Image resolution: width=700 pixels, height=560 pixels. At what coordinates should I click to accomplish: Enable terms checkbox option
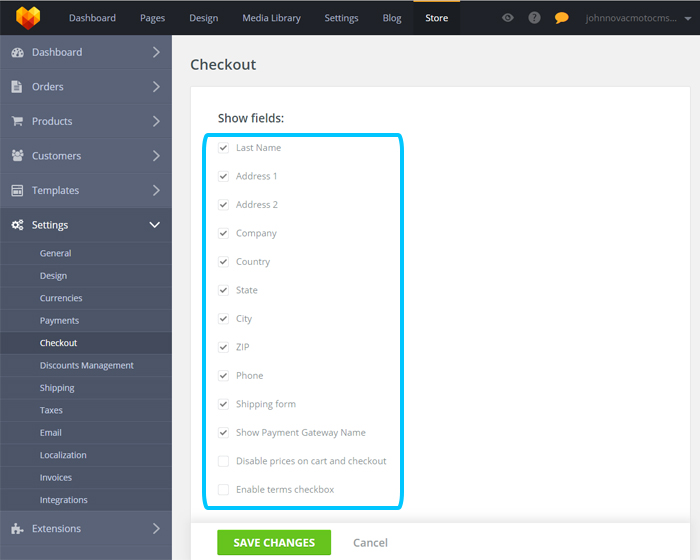[224, 489]
